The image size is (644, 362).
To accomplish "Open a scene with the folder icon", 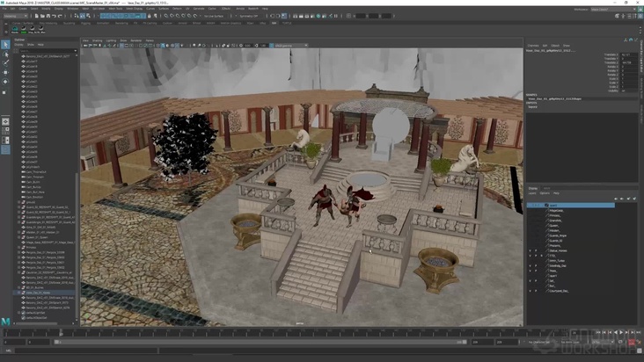I will (x=42, y=16).
